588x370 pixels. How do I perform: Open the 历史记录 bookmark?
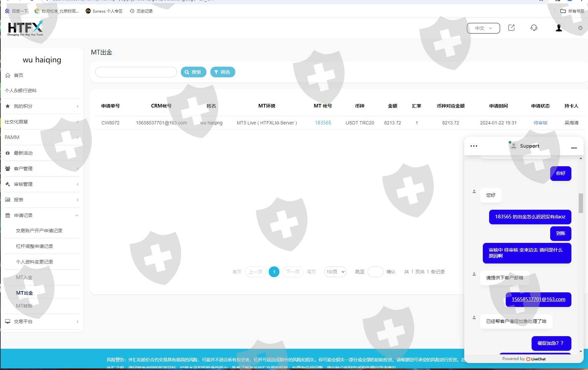141,11
